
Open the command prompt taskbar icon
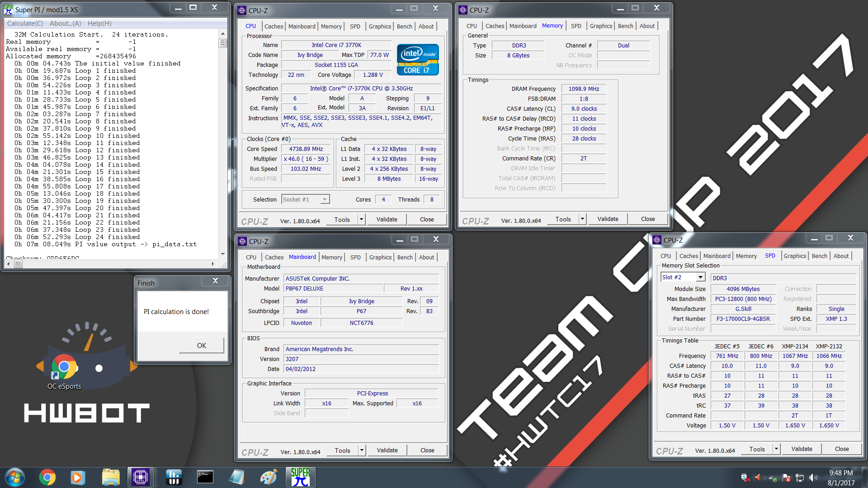click(x=205, y=477)
